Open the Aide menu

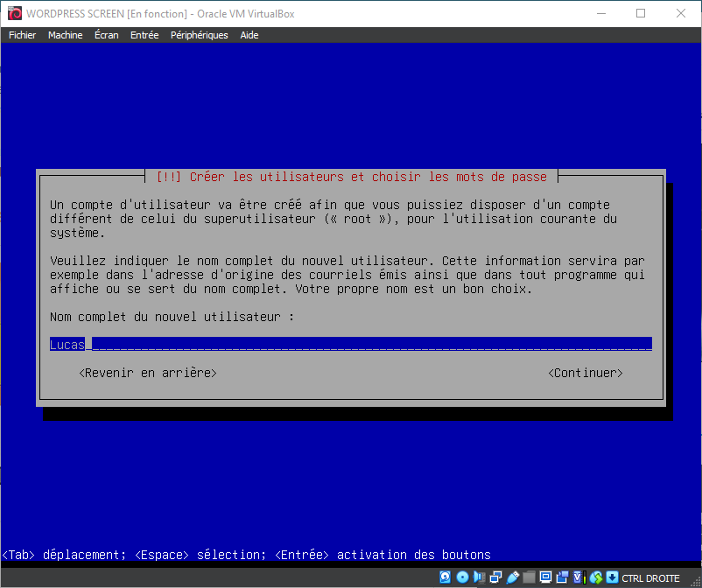[249, 35]
